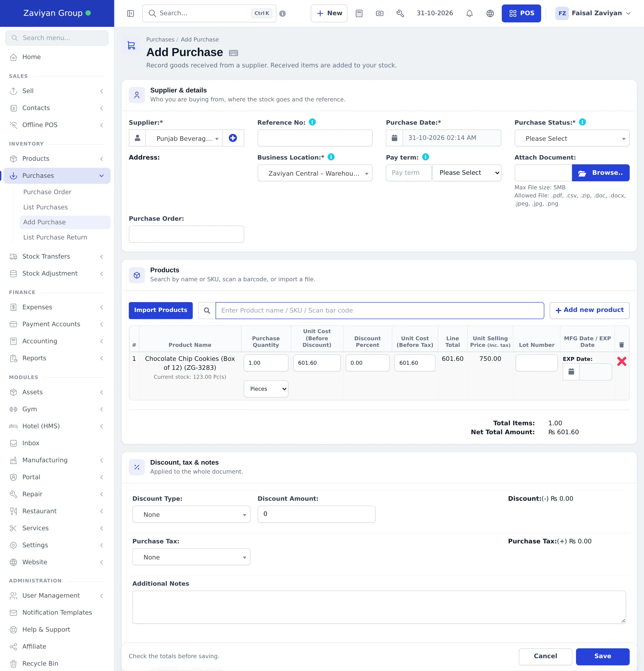
Task: Open Pay term period Please Select dropdown
Action: pos(467,173)
